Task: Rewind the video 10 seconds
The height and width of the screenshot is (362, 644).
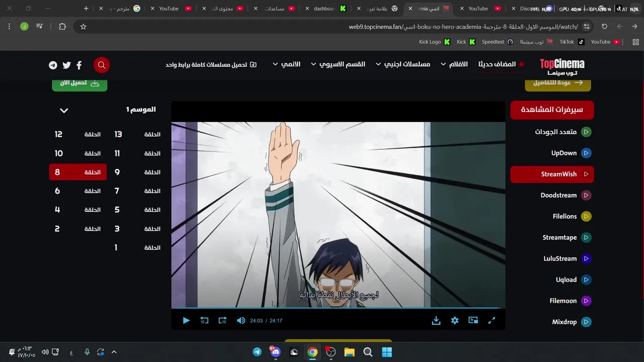Action: tap(204, 320)
